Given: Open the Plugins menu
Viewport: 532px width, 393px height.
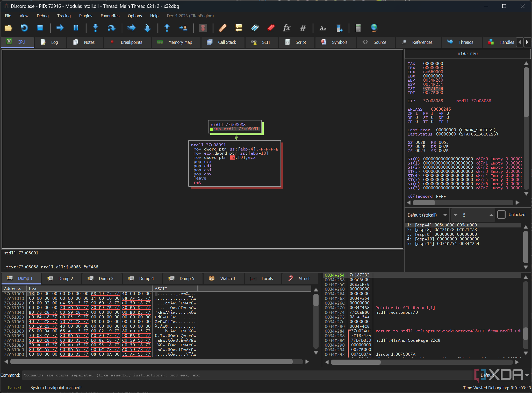Looking at the screenshot, I should coord(85,16).
